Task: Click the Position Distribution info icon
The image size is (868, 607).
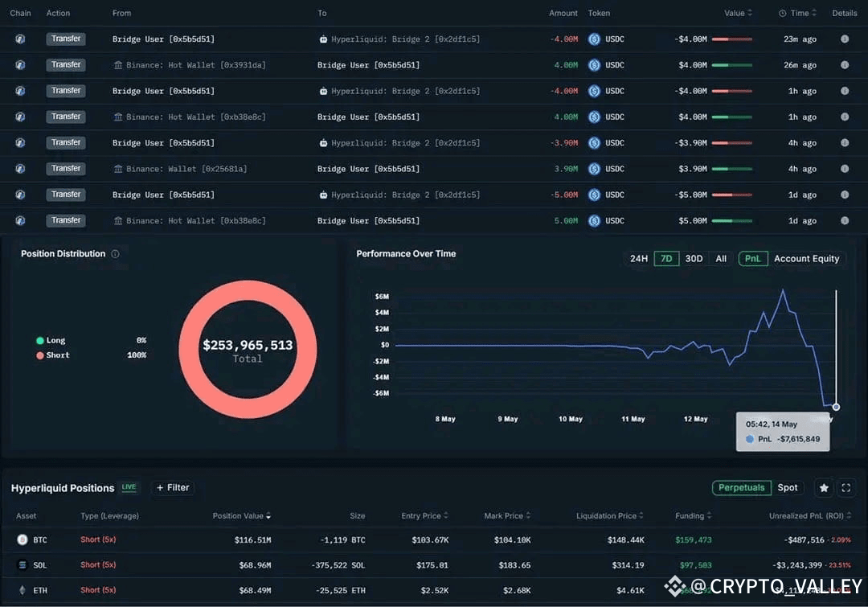Action: pos(115,253)
